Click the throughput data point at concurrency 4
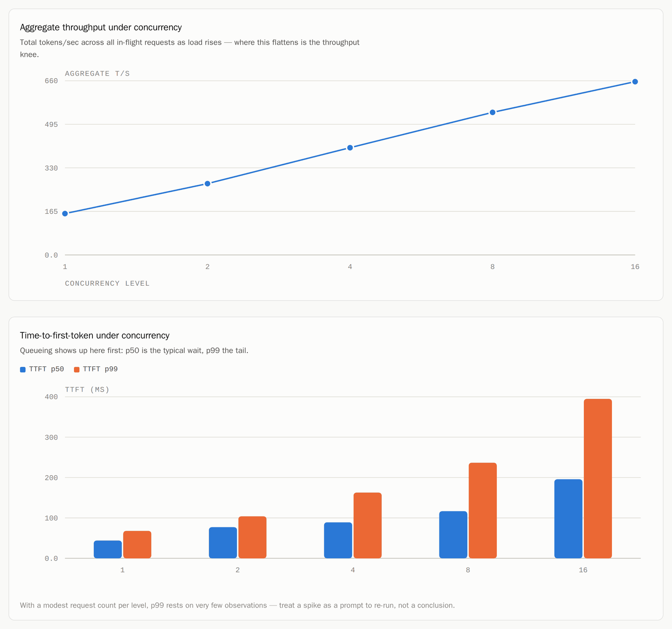Viewport: 672px width, 629px height. click(350, 147)
